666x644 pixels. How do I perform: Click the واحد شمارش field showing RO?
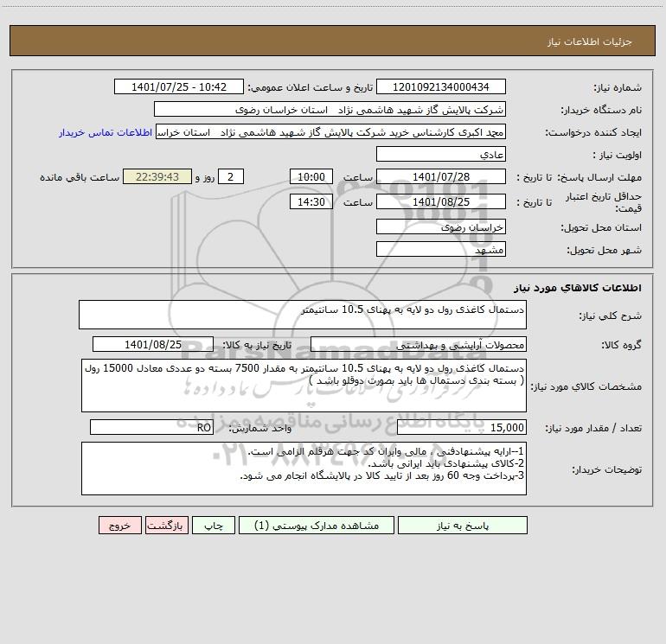click(151, 427)
